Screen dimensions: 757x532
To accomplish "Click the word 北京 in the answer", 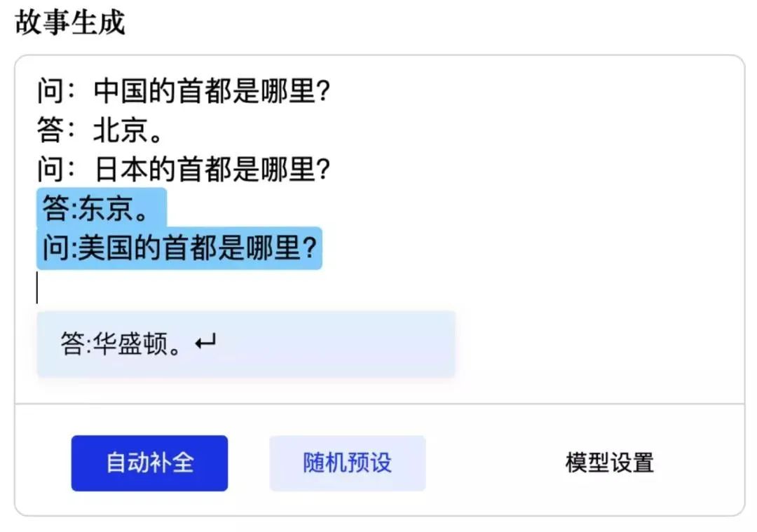I will [x=121, y=130].
